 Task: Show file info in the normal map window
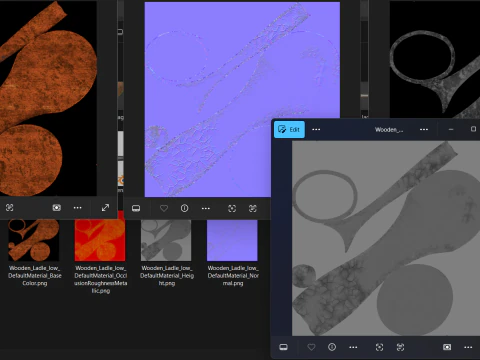click(184, 208)
